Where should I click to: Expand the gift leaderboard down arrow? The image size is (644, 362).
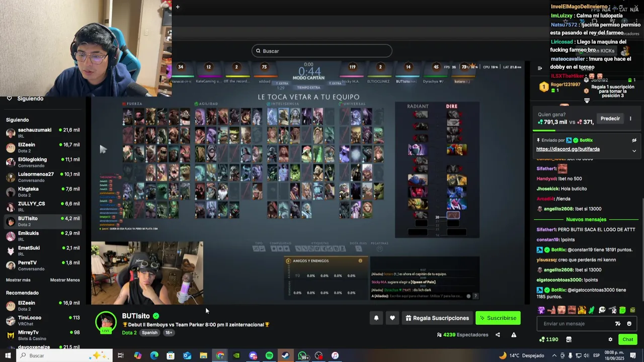pos(587,101)
